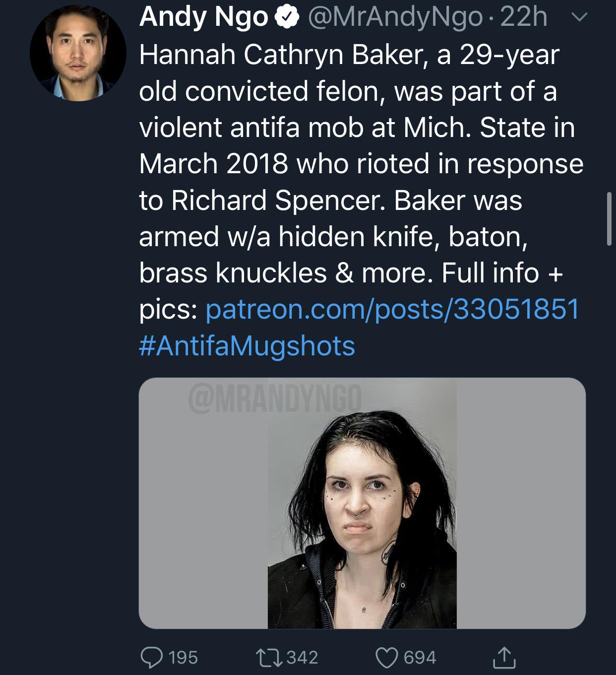Click the 22h timestamp

click(x=524, y=18)
